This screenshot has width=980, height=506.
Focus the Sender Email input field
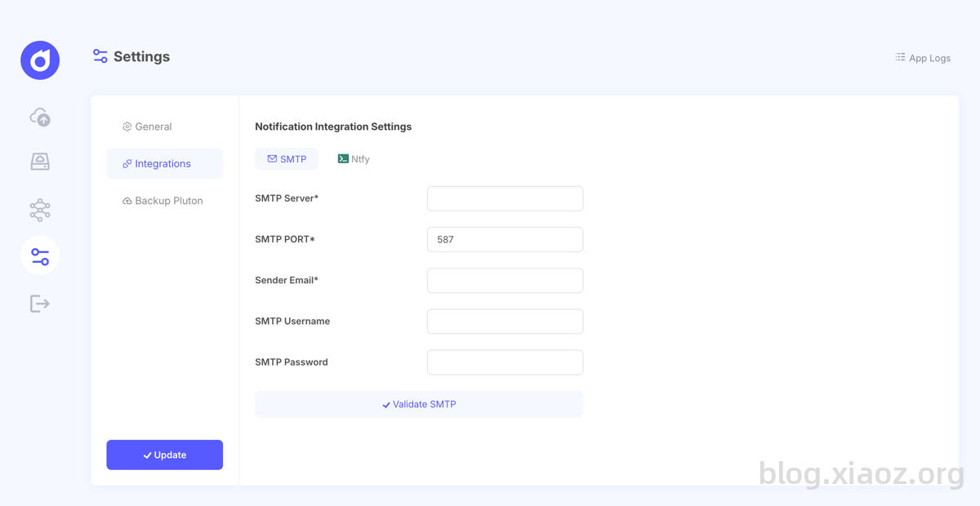click(505, 280)
